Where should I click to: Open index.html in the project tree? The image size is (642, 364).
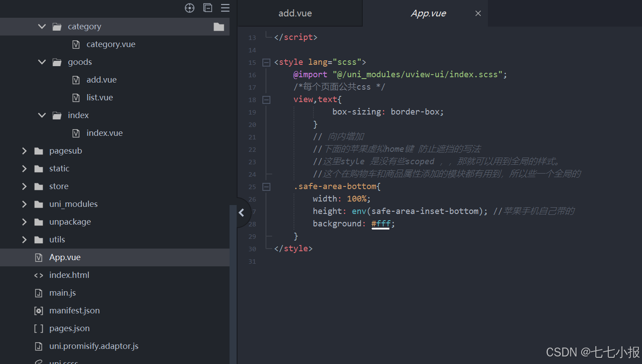tap(69, 275)
